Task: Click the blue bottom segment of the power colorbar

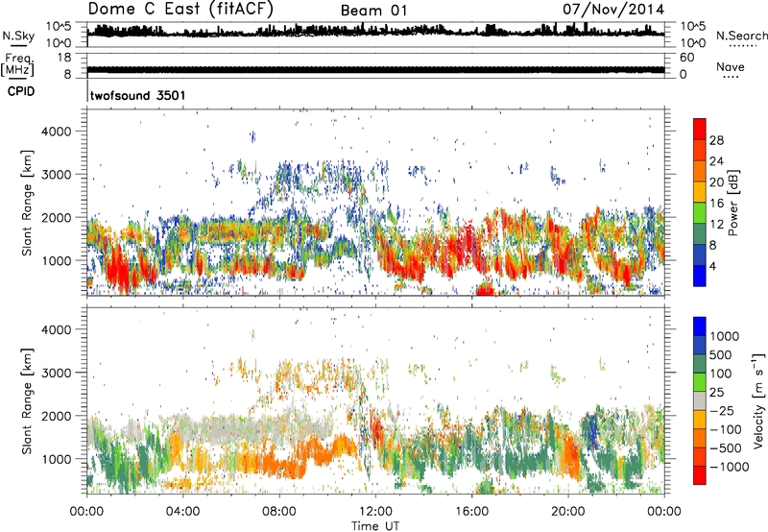Action: 700,276
